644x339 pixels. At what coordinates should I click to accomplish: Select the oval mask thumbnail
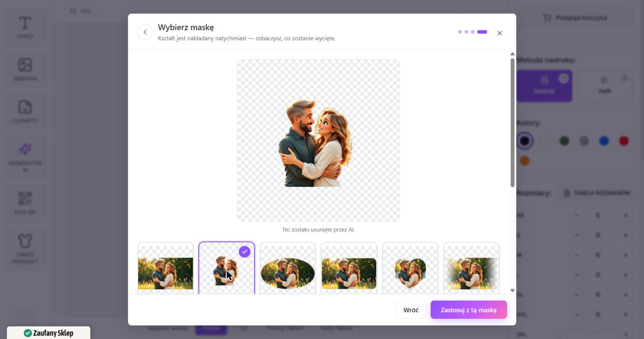coord(288,269)
